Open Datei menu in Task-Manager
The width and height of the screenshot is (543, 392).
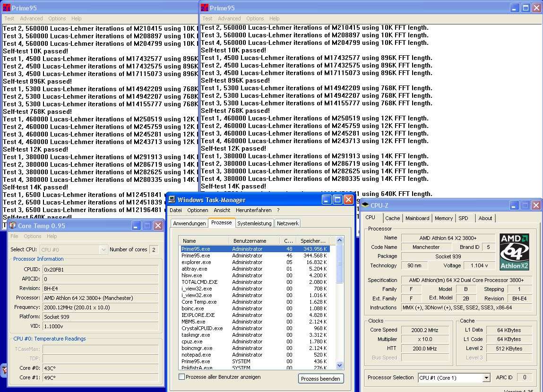click(x=176, y=210)
